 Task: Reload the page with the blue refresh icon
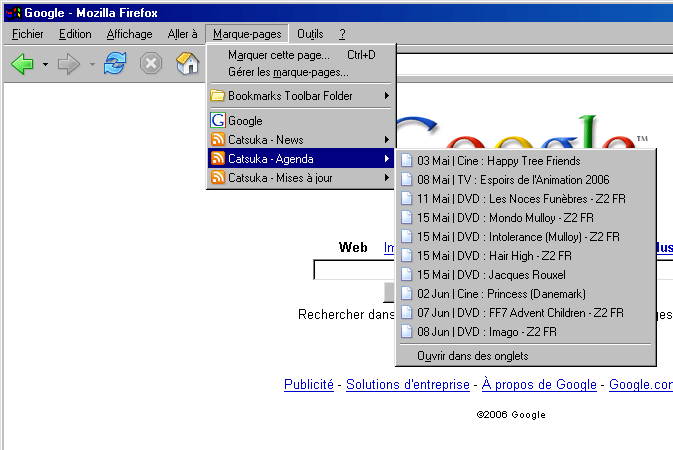pyautogui.click(x=115, y=64)
